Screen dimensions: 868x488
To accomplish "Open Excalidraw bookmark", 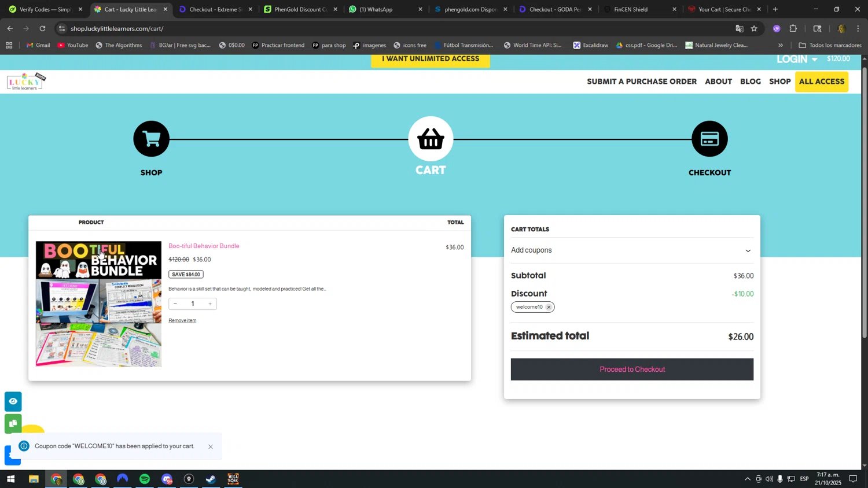I will 590,45.
